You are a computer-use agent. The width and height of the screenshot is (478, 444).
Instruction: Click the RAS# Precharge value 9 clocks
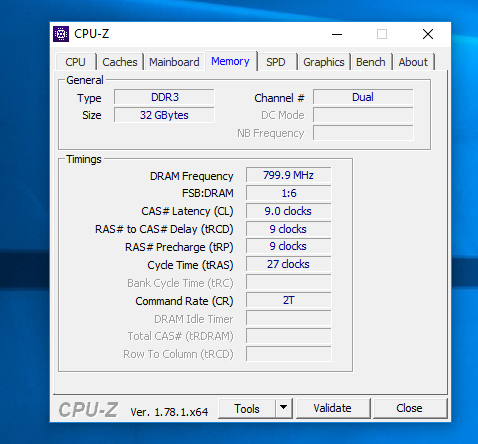tap(289, 246)
